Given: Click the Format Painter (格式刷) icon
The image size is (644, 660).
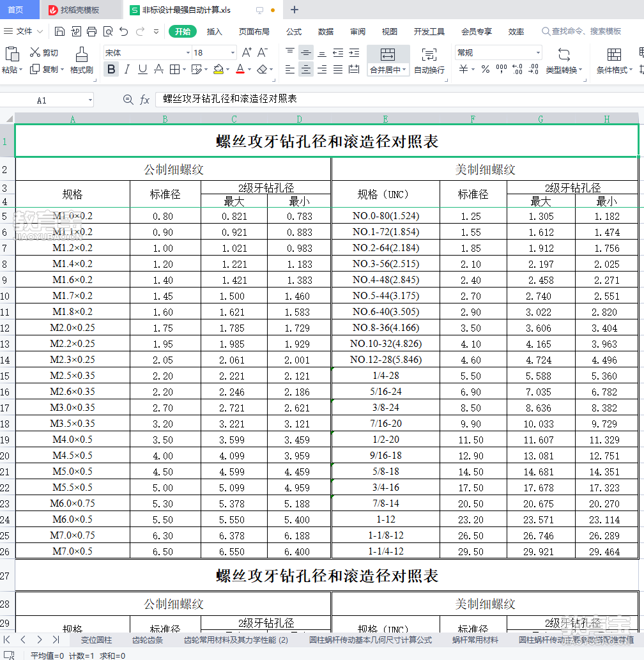Looking at the screenshot, I should [81, 55].
